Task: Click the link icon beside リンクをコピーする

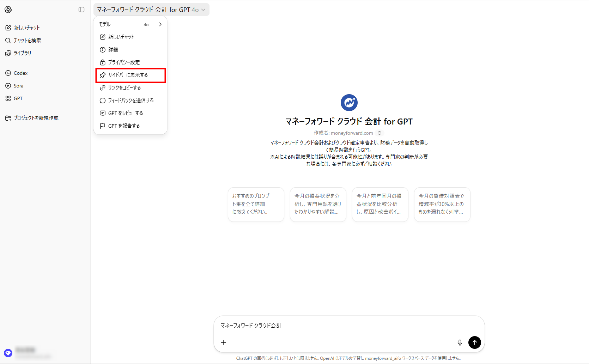Action: pos(103,88)
